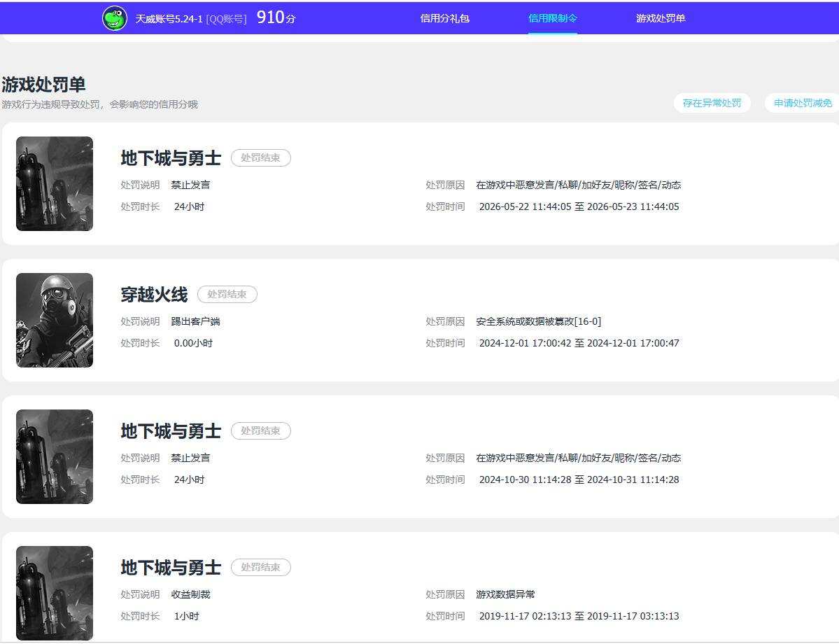The width and height of the screenshot is (839, 644).
Task: Click 禁止发言 in the 2024-10-30 record
Action: (190, 458)
